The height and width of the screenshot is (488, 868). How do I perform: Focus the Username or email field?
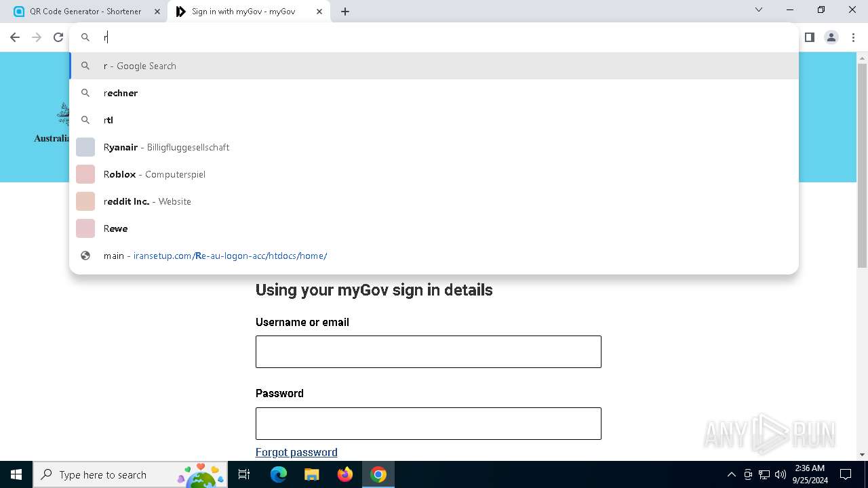(x=429, y=352)
